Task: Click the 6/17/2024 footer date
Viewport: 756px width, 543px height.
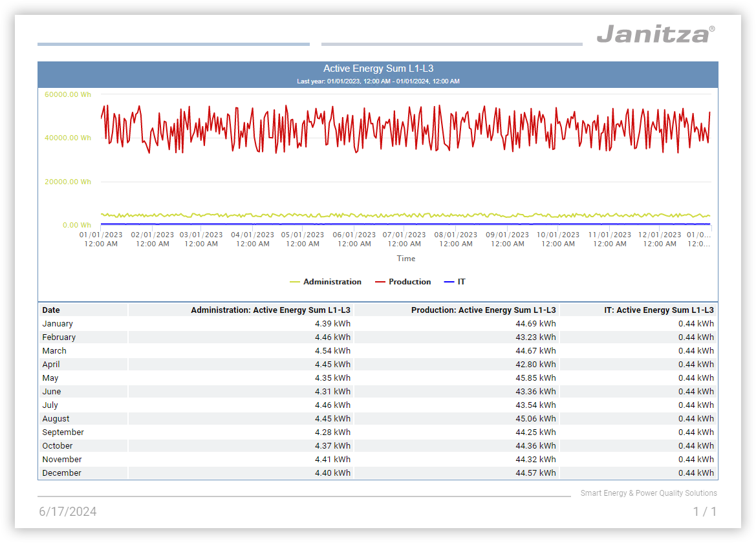Action: pos(68,512)
